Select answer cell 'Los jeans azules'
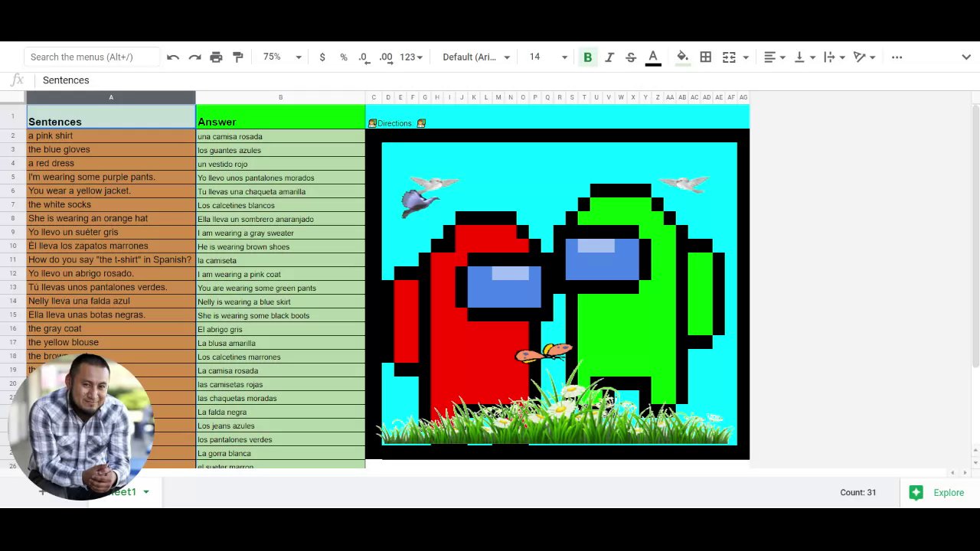 [280, 425]
